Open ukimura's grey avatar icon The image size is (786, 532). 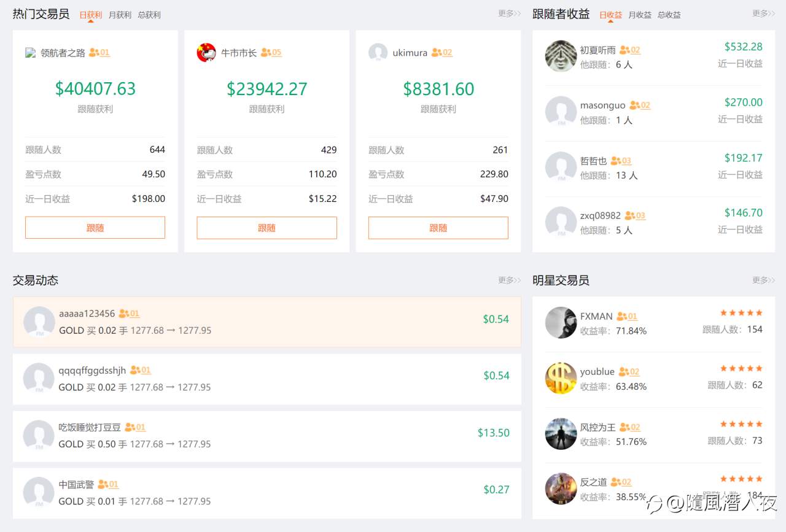tap(378, 53)
